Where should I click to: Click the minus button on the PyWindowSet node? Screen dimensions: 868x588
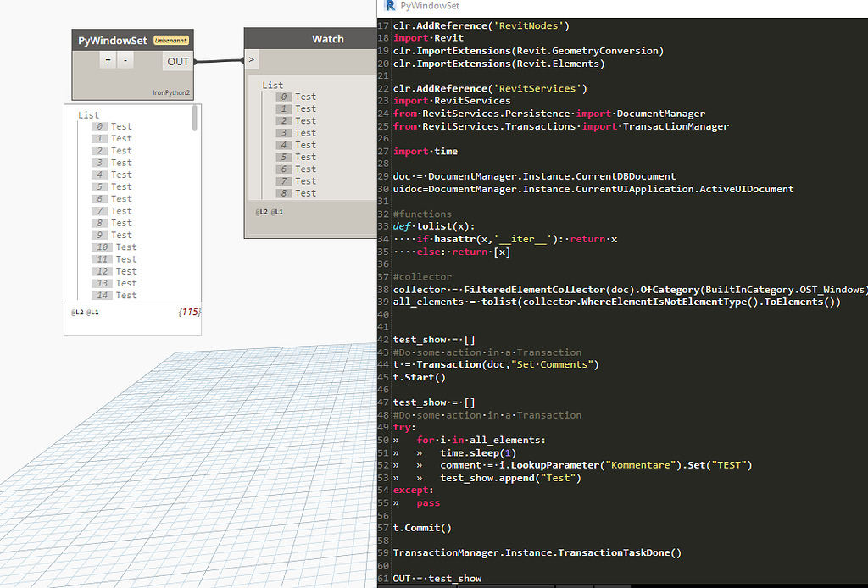pyautogui.click(x=124, y=60)
